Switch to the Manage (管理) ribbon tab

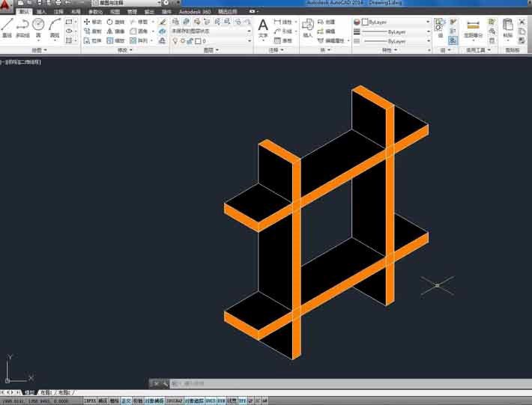point(132,12)
